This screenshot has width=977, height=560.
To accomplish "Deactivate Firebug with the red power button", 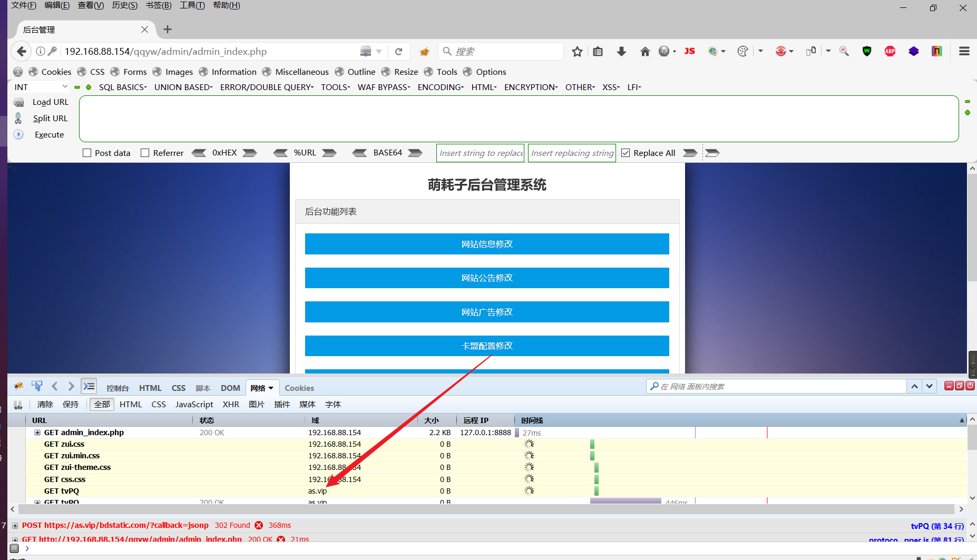I will [970, 386].
